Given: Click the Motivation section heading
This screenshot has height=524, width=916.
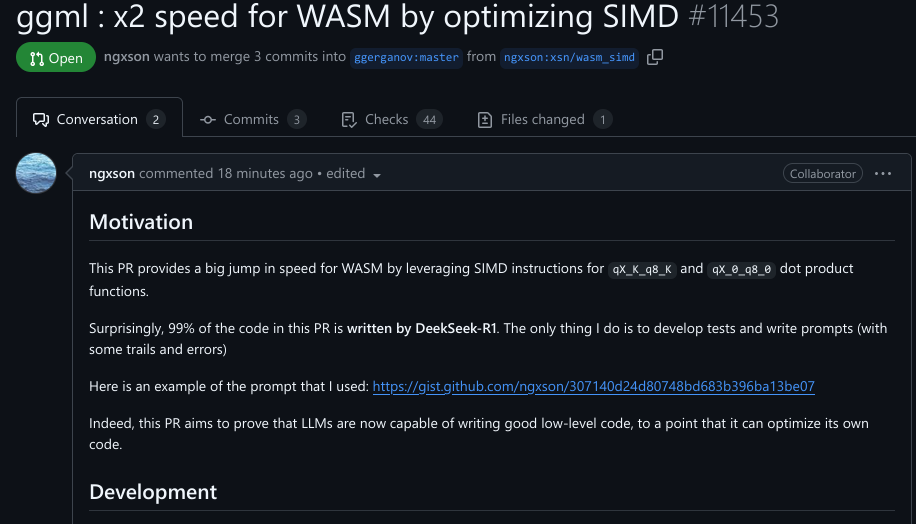Looking at the screenshot, I should click(141, 221).
